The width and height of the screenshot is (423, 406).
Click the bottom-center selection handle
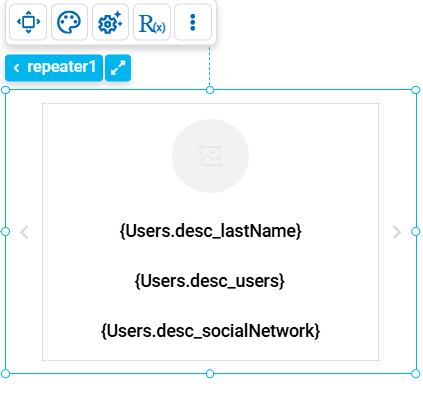(x=210, y=374)
